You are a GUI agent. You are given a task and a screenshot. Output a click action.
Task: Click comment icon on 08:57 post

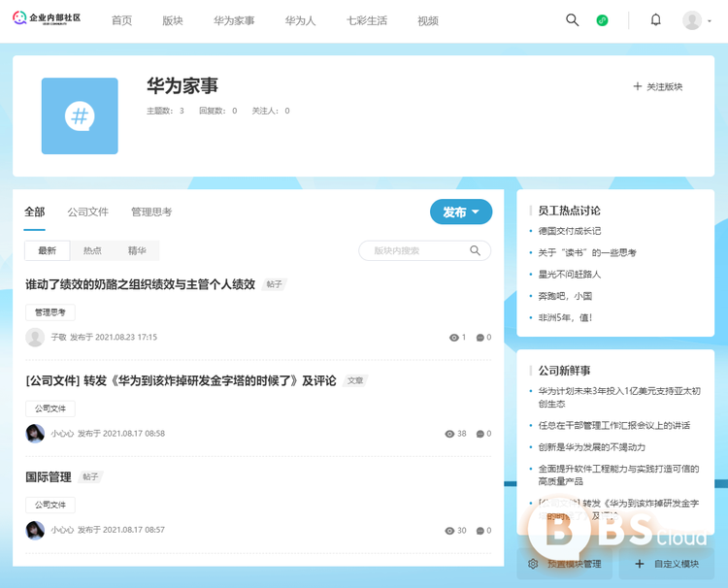(480, 531)
